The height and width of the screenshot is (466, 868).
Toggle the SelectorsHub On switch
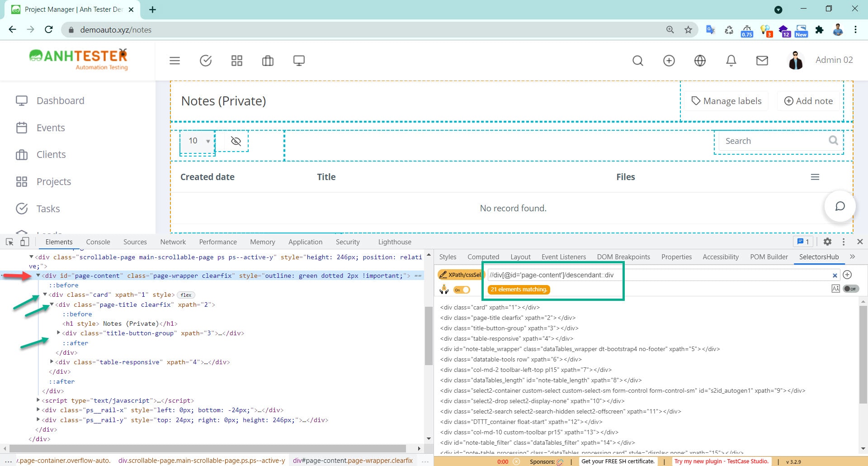click(462, 290)
